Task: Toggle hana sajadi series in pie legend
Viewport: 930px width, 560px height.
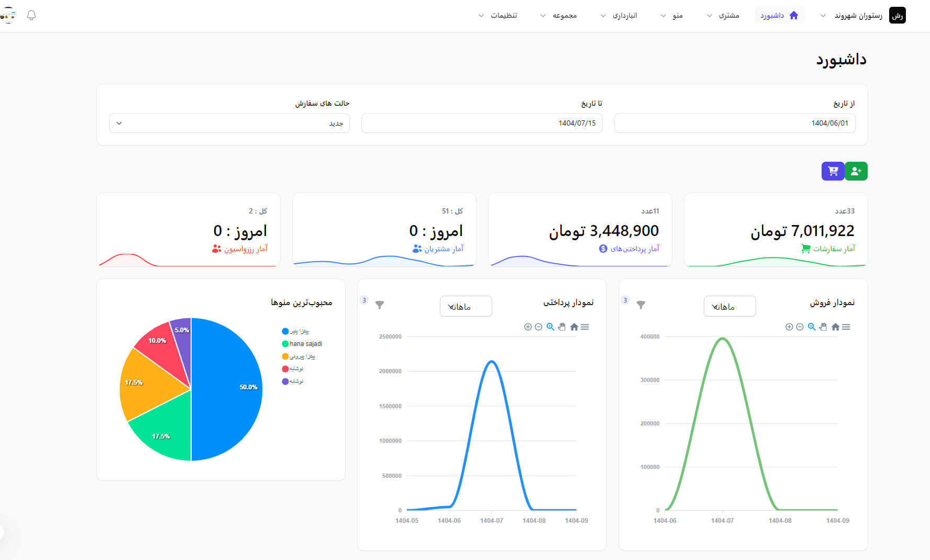Action: [x=302, y=344]
